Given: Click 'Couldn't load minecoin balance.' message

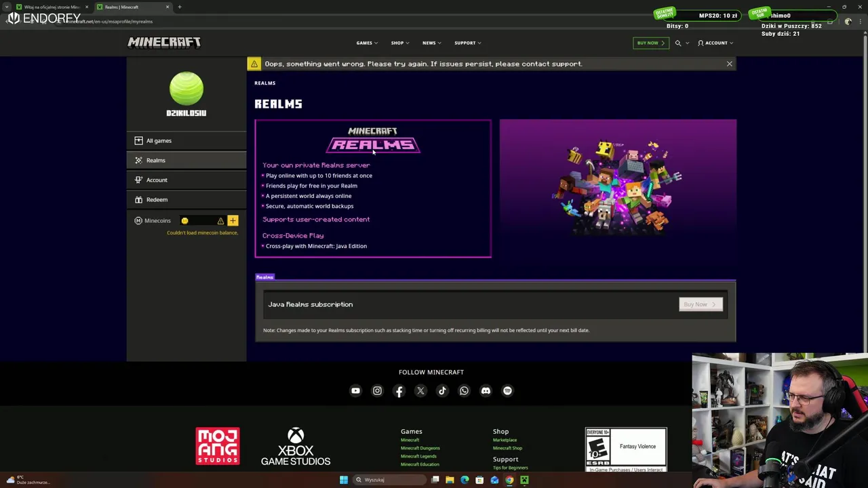Looking at the screenshot, I should (202, 232).
